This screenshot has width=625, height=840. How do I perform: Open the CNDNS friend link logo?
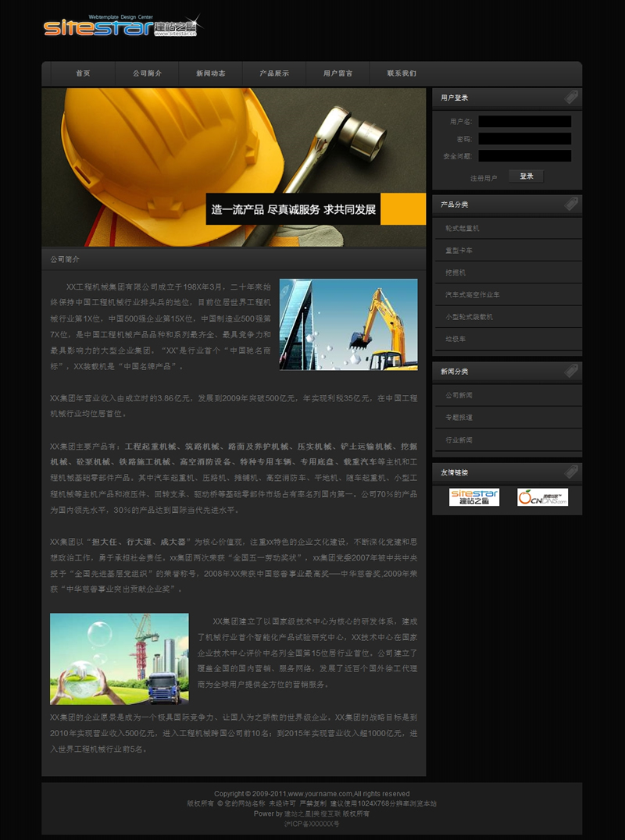click(x=542, y=497)
